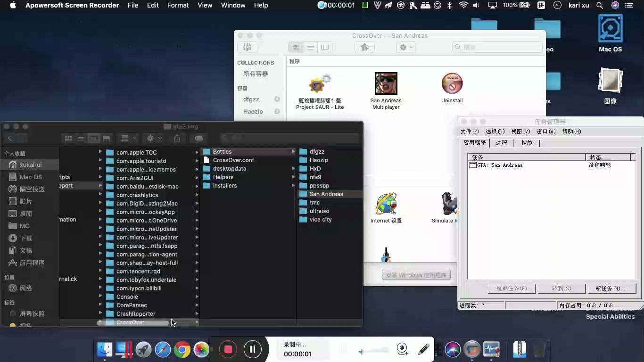Expand the Bottles folder arrow
The image size is (644, 362).
(x=293, y=152)
